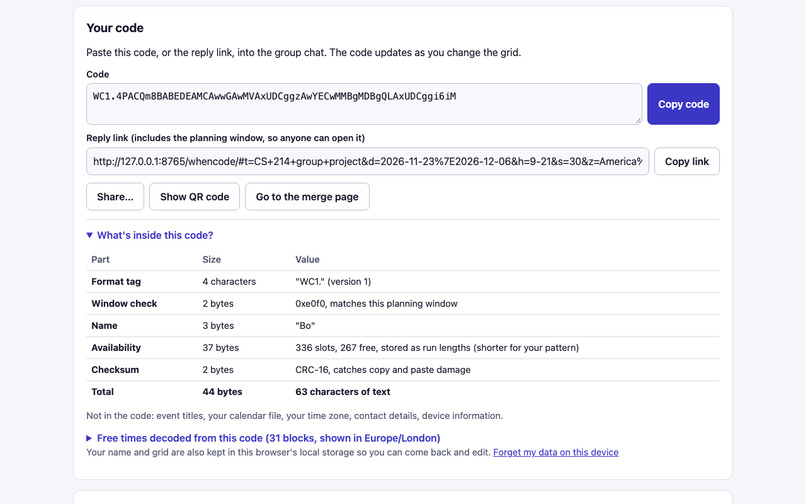
Task: Open the Share... dialog
Action: 115,196
